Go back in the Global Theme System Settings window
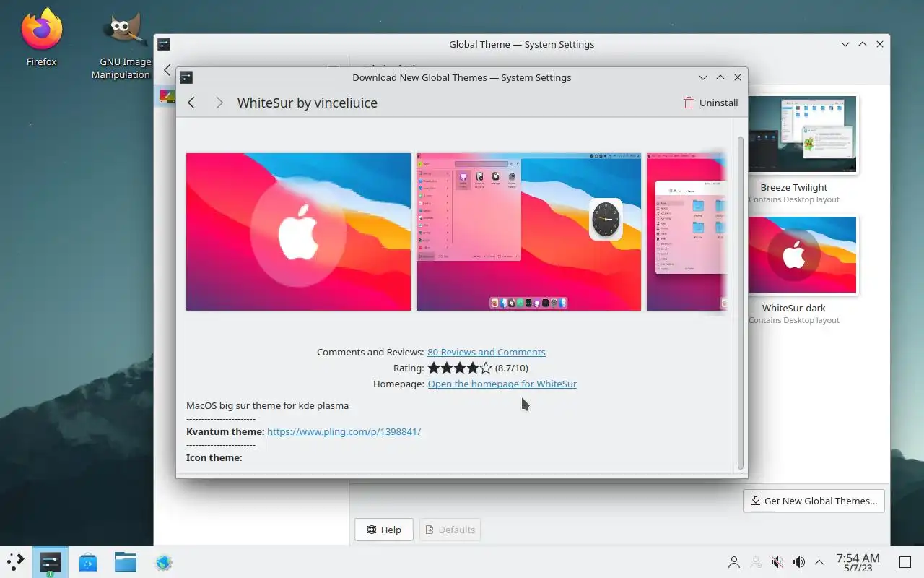The width and height of the screenshot is (924, 578). pos(167,70)
